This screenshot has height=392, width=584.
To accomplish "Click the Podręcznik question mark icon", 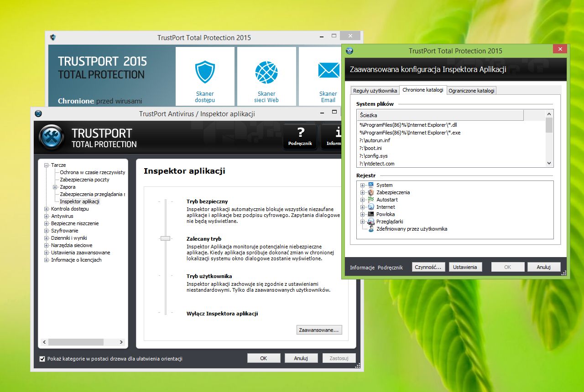I will click(300, 133).
